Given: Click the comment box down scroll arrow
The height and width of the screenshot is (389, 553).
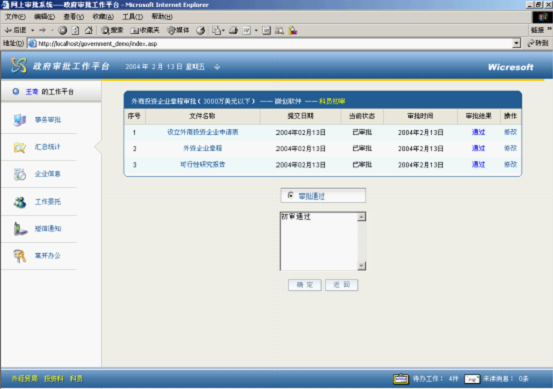Looking at the screenshot, I should [x=361, y=266].
